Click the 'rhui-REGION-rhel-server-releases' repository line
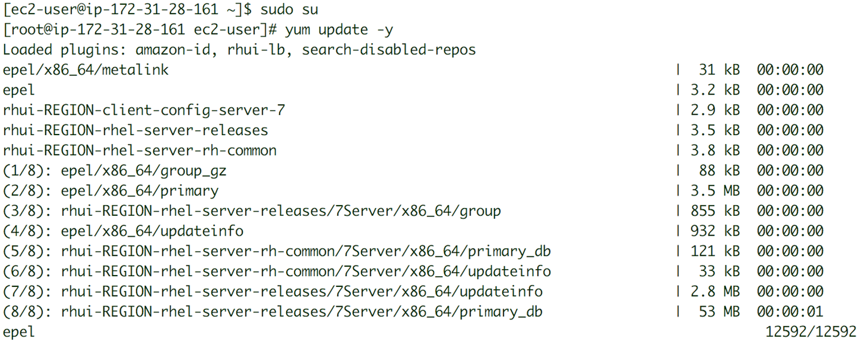The image size is (868, 345). 135,130
